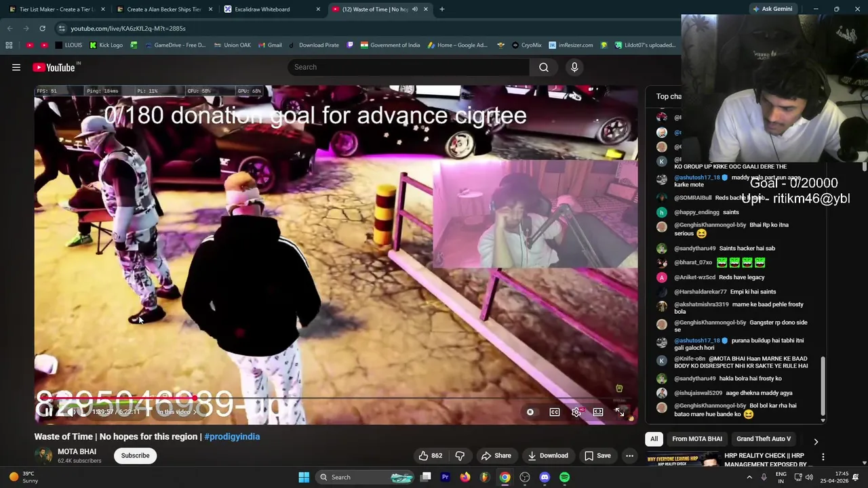Reload the page
Image resolution: width=868 pixels, height=488 pixels.
tap(42, 28)
